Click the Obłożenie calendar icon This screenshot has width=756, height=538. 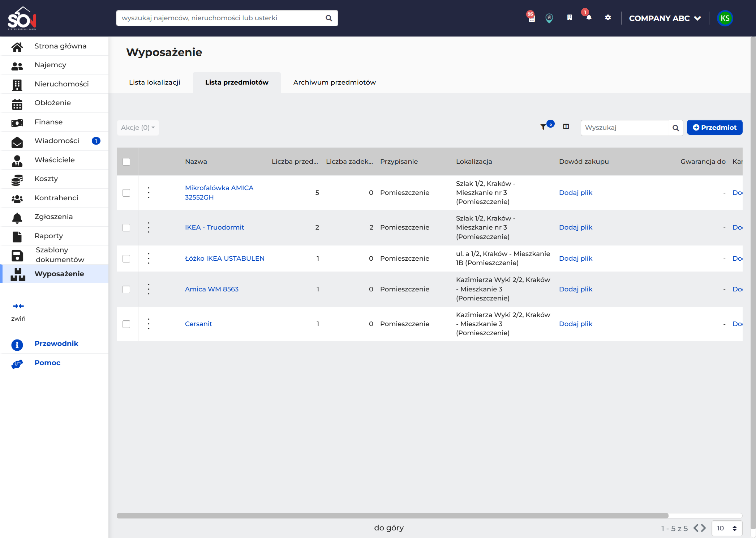(17, 104)
